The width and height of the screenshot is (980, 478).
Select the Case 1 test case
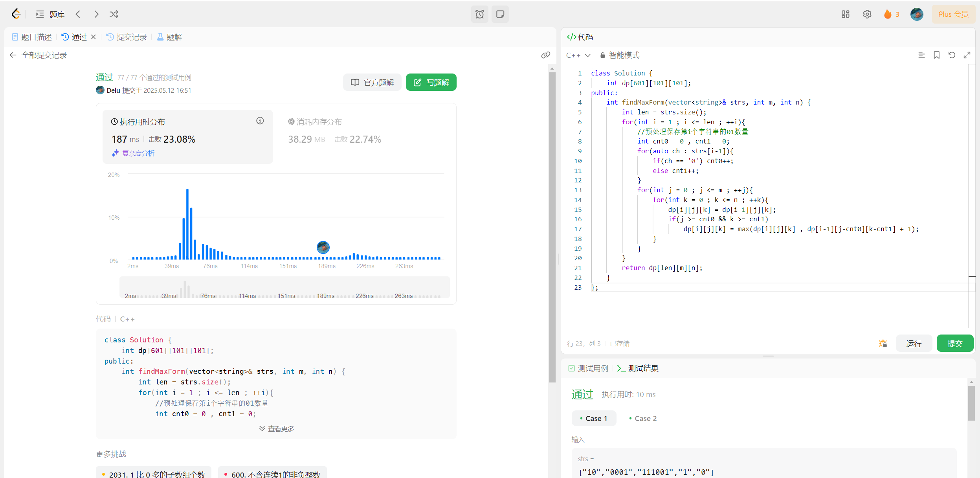click(594, 418)
